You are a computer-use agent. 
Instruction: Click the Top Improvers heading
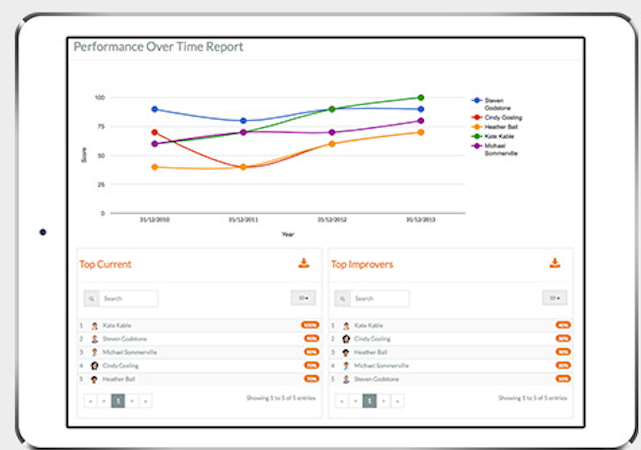[362, 264]
